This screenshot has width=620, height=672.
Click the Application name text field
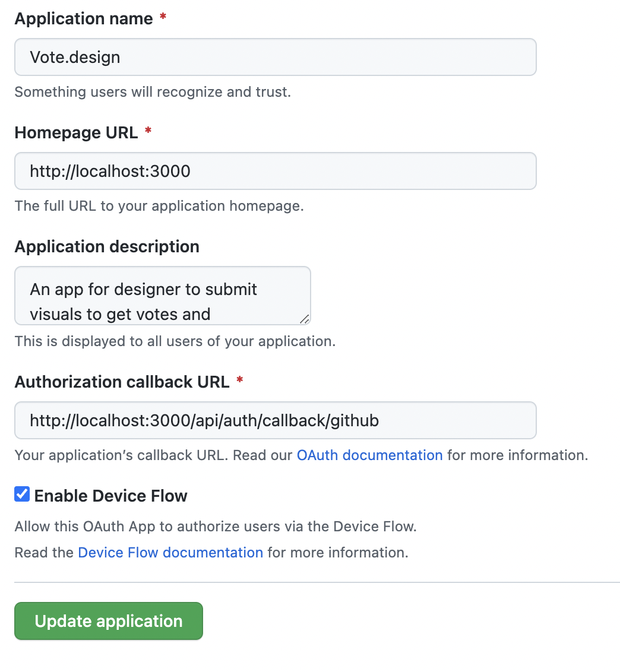275,57
